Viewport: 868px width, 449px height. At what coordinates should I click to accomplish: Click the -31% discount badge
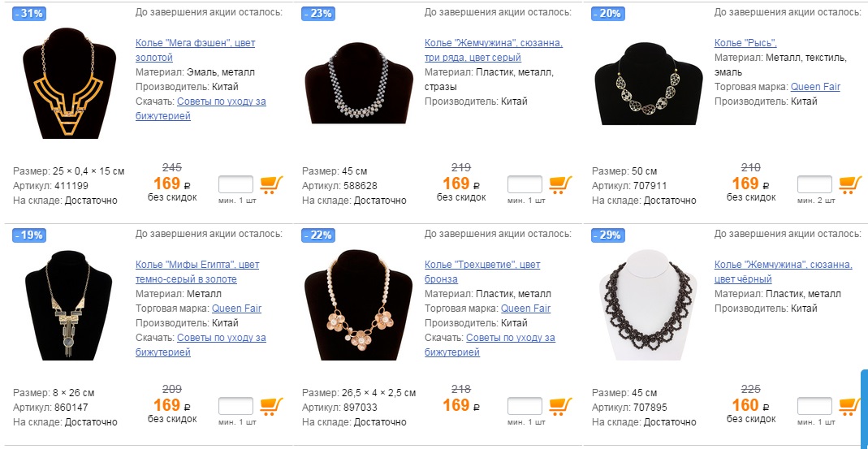coord(28,14)
